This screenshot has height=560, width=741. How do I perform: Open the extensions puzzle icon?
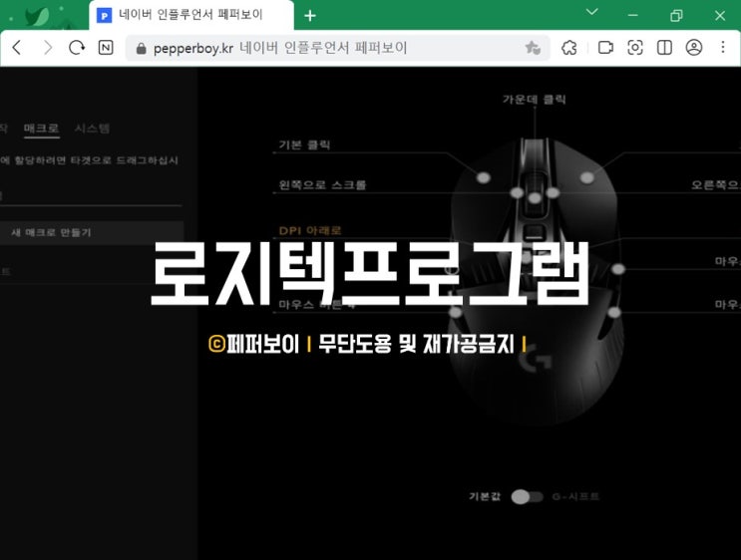[x=569, y=47]
